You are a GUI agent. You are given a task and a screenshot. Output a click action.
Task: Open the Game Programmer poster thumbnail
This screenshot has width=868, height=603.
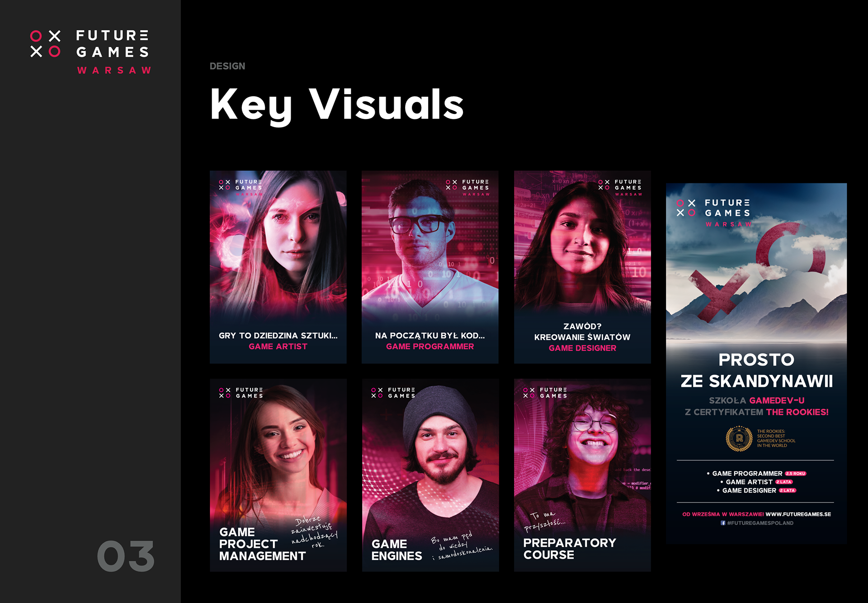pyautogui.click(x=430, y=267)
